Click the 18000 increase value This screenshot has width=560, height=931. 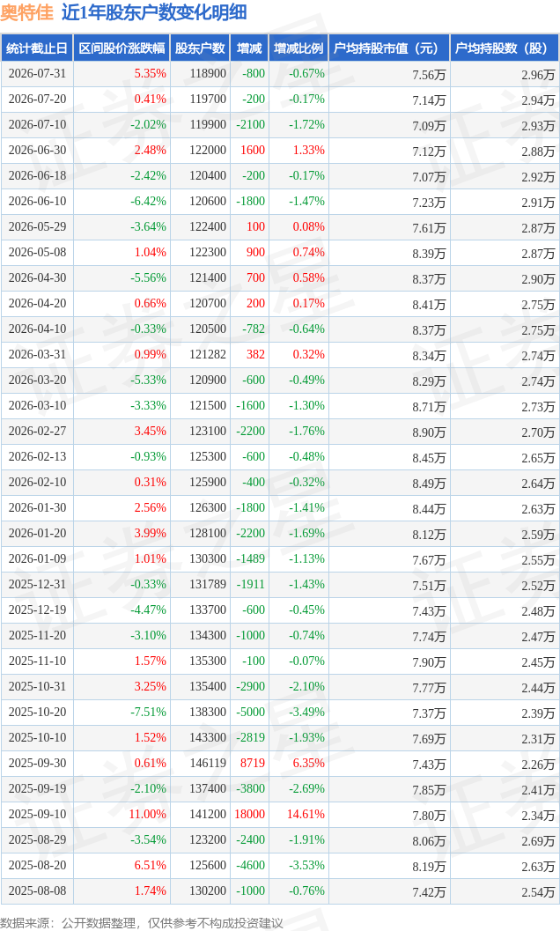[250, 814]
